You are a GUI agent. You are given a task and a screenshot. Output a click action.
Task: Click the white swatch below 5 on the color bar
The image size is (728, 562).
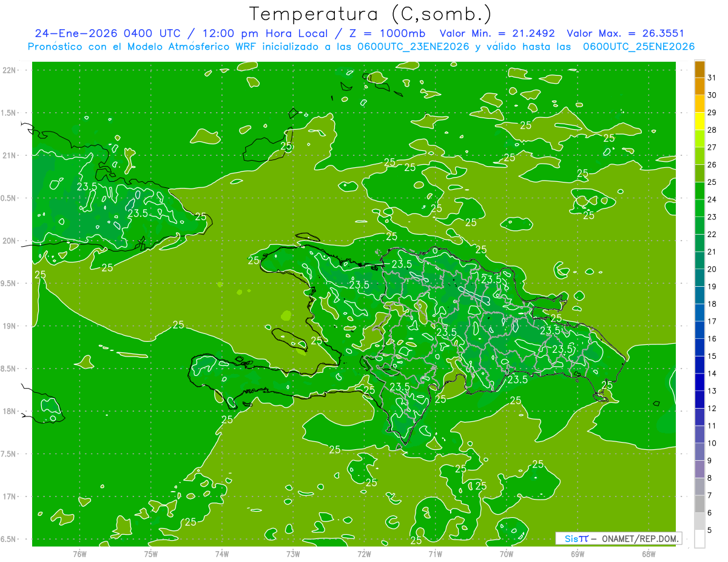click(699, 538)
